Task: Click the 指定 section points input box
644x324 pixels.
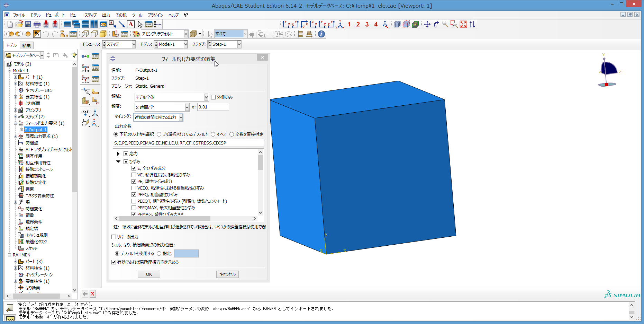Action: tap(186, 254)
